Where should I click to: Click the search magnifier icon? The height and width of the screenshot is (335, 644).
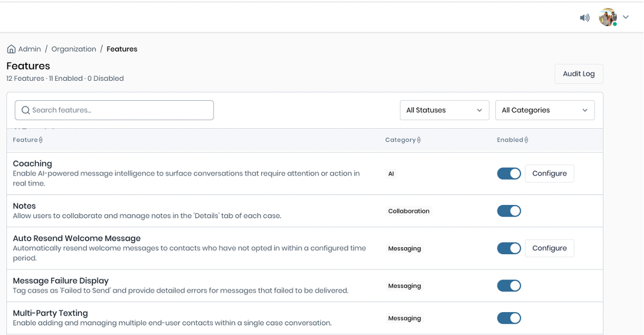(25, 110)
